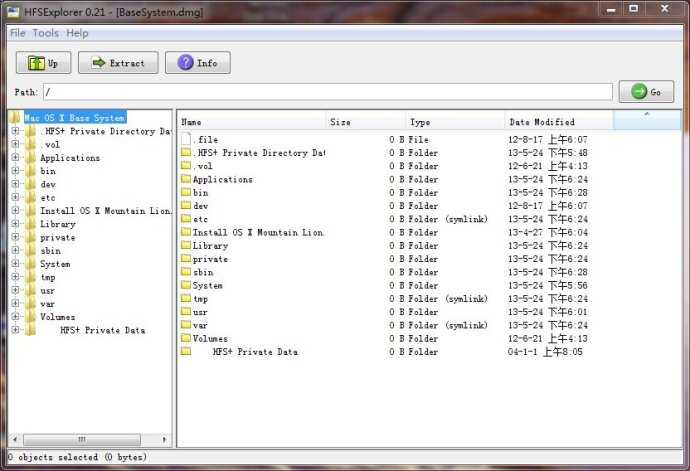Click tree panel horizontal scrollbar thumb

click(x=82, y=439)
